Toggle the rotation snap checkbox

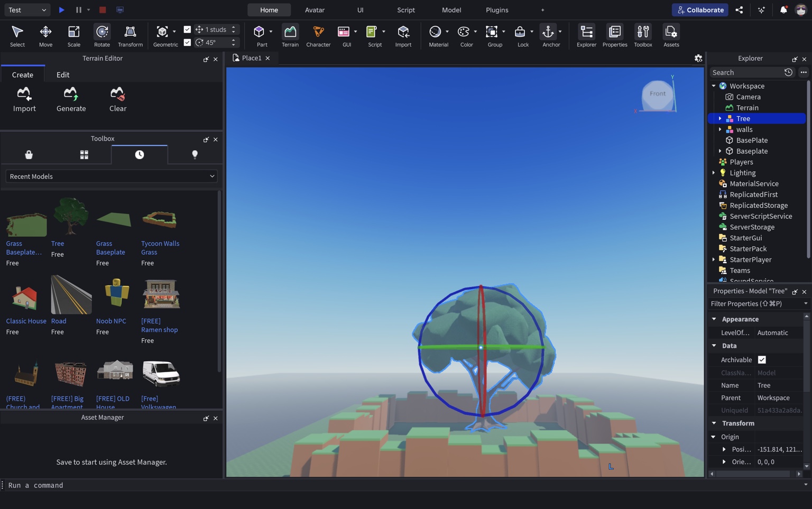[x=187, y=42]
